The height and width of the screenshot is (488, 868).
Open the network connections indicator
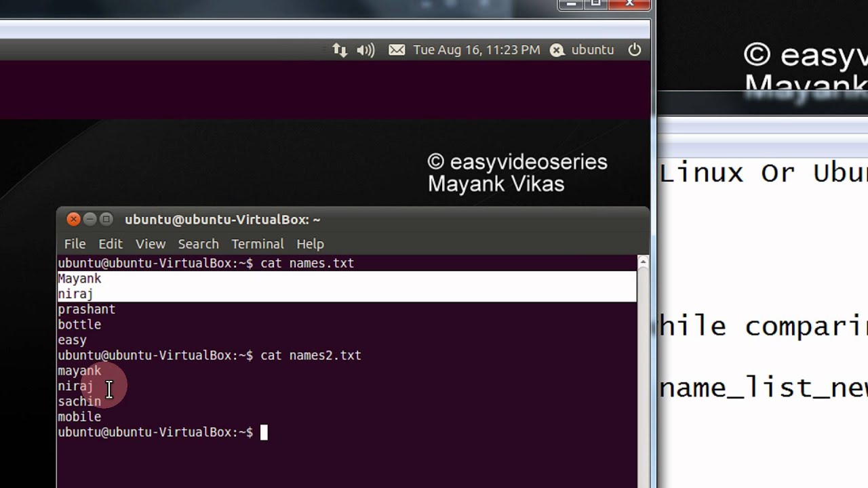click(340, 49)
